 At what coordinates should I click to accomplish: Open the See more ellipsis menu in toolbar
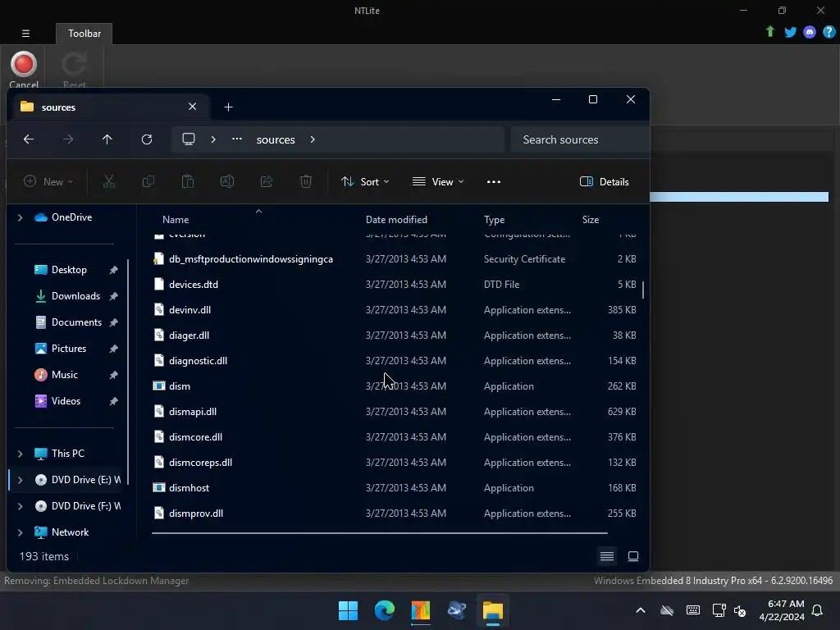(493, 181)
